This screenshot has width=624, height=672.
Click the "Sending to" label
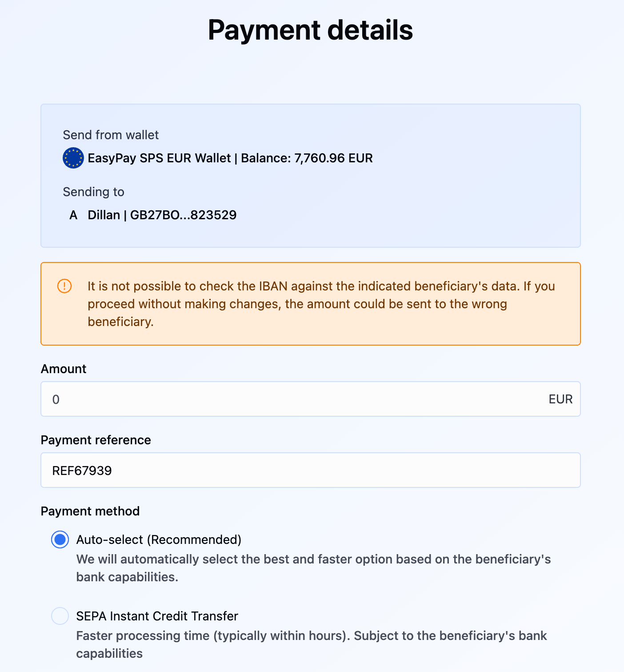tap(93, 192)
